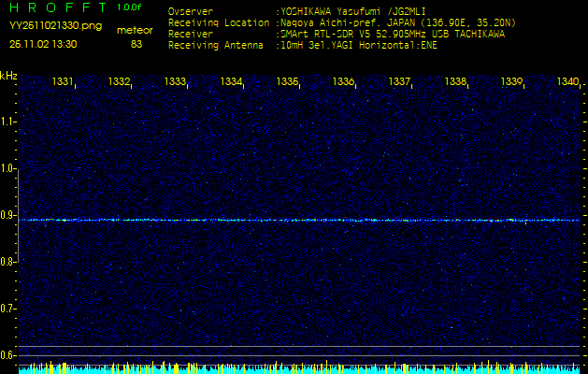
Task: Select the meteor count value 83
Action: [x=136, y=44]
